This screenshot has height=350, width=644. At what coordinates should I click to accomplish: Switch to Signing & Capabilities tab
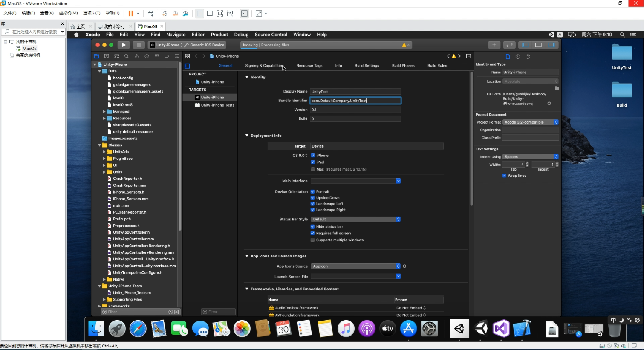[264, 66]
